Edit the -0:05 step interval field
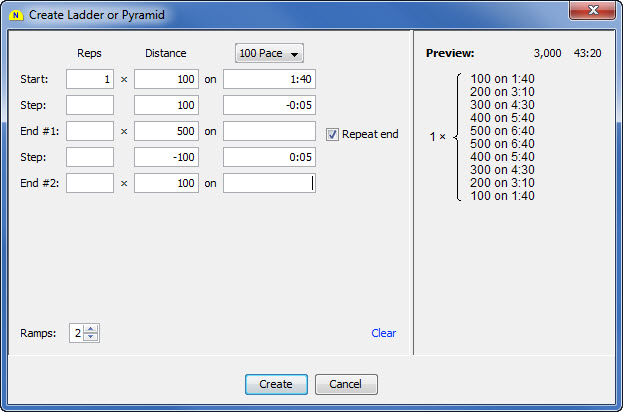The image size is (623, 412). 269,105
